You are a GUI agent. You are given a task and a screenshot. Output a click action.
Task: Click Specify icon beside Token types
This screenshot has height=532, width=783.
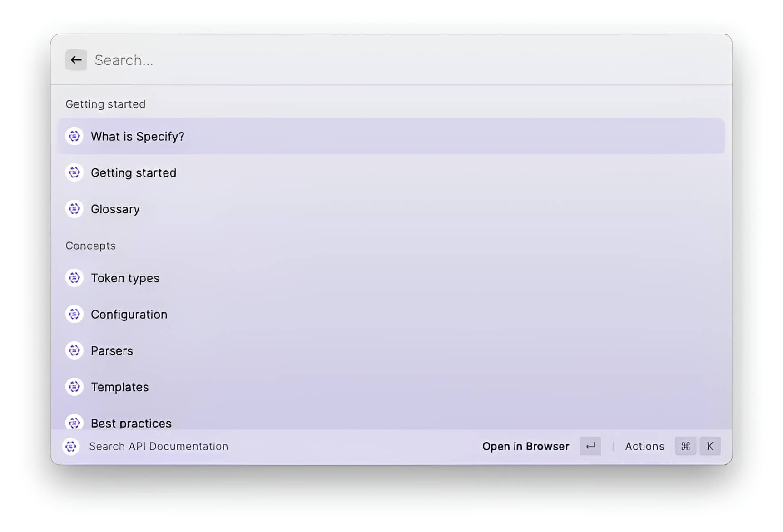[74, 278]
